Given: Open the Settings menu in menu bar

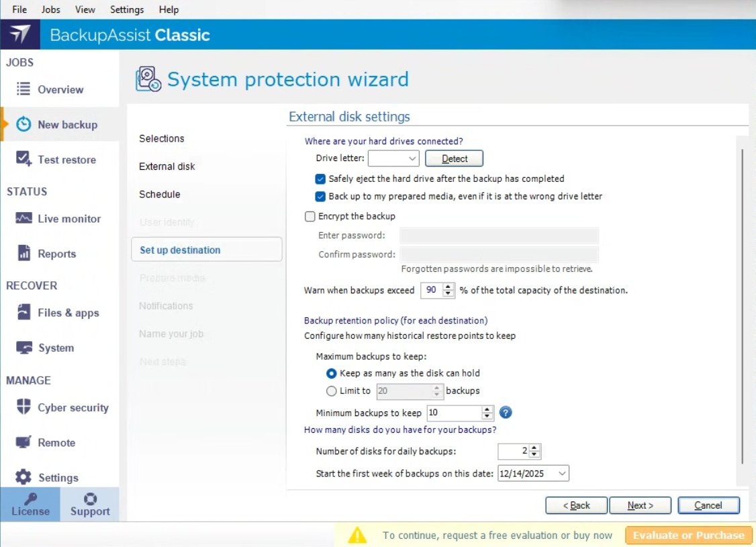Looking at the screenshot, I should tap(127, 9).
